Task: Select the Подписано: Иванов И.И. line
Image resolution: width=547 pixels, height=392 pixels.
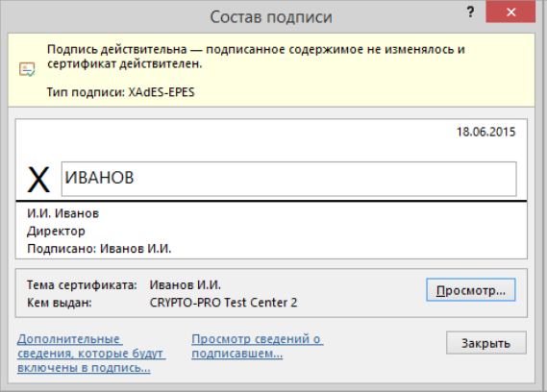Action: [99, 249]
